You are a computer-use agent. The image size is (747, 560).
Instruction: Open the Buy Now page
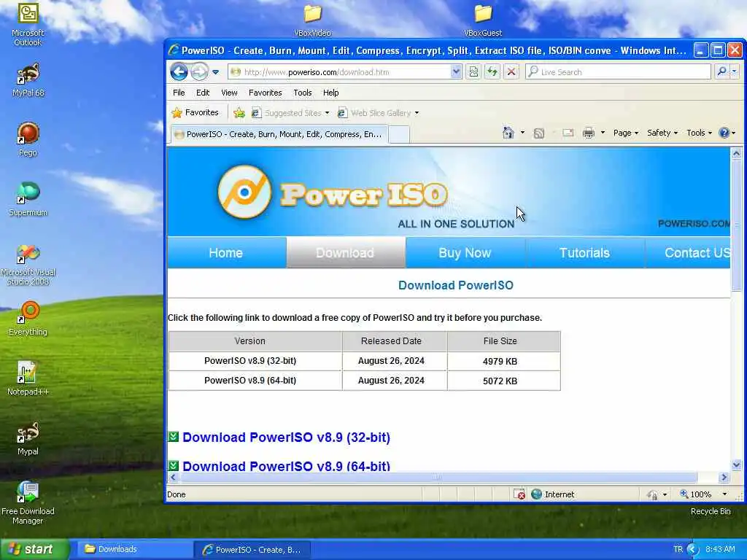(x=465, y=253)
